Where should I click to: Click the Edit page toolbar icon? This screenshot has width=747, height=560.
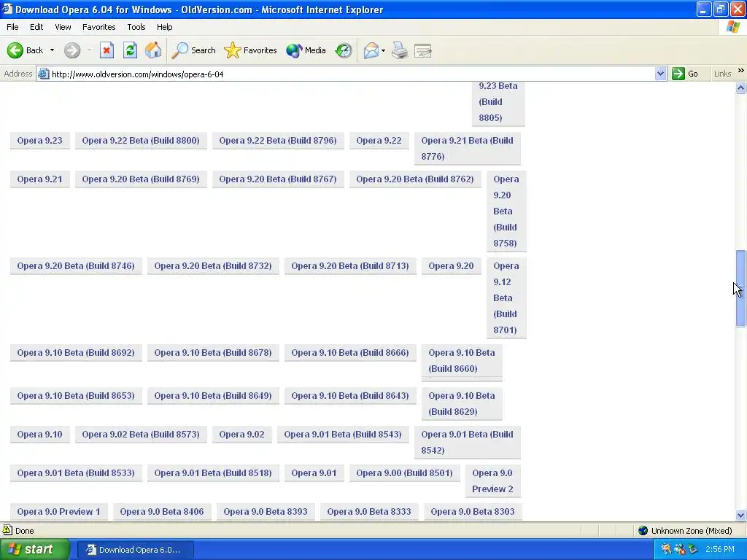click(x=423, y=50)
